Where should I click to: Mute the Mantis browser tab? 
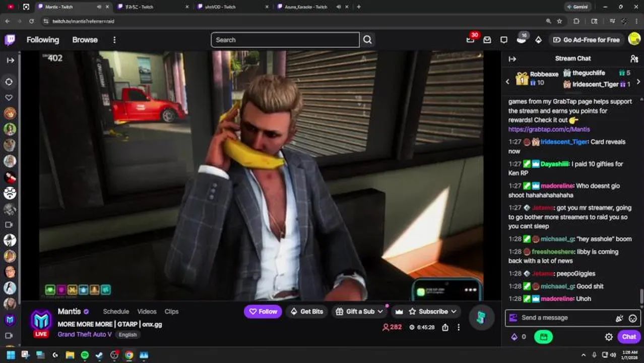coord(99,7)
